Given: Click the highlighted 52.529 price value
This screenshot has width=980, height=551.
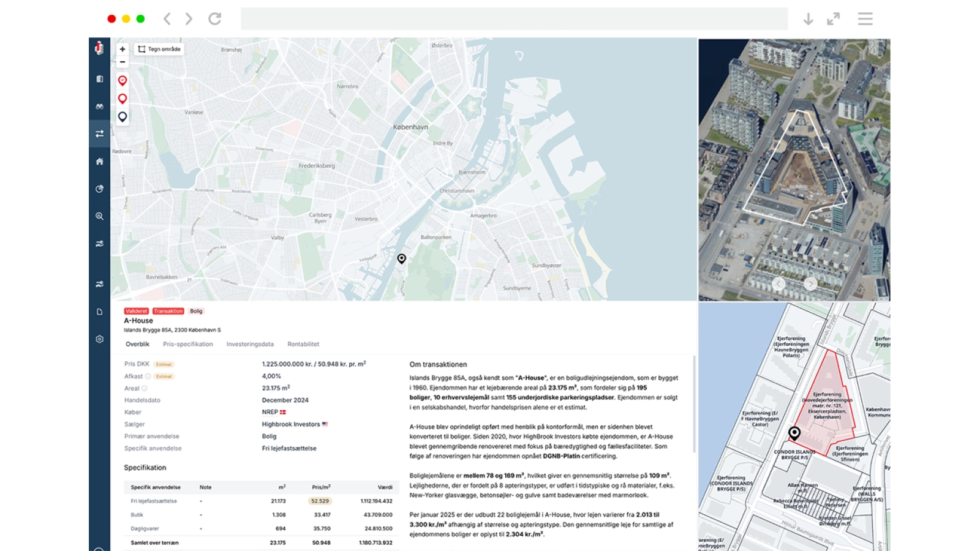Looking at the screenshot, I should [320, 501].
